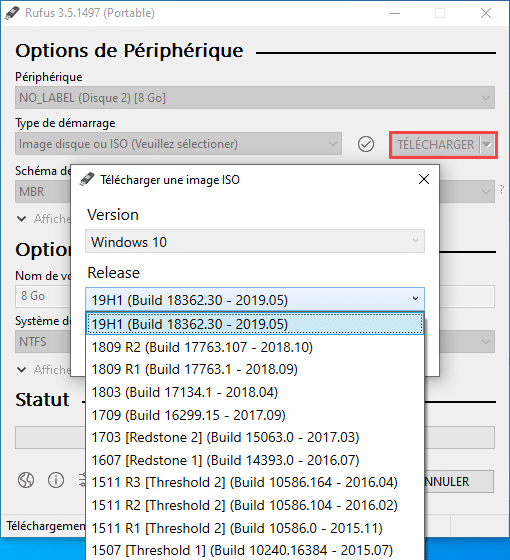Open the TÉLÉCHARGER split-button arrow
510x560 pixels.
[487, 145]
